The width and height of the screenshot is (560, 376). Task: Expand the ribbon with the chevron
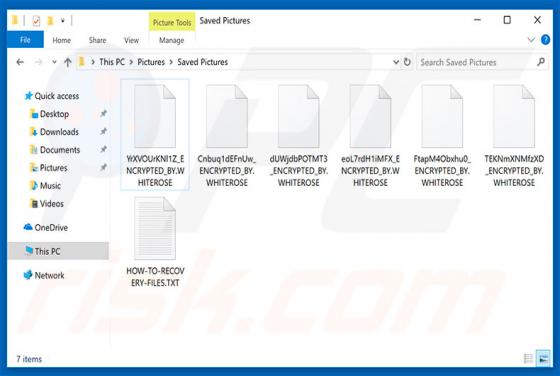(x=531, y=40)
